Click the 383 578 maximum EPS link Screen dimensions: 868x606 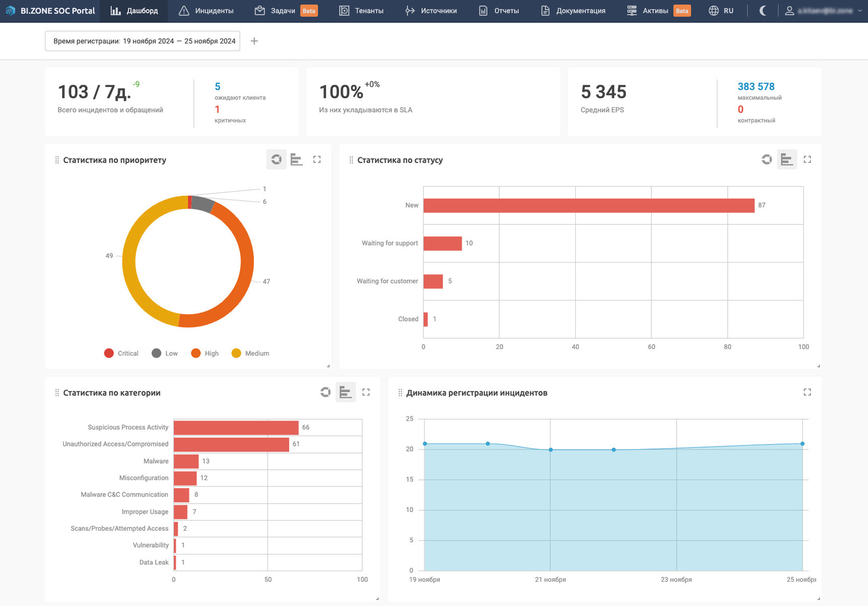[x=755, y=86]
